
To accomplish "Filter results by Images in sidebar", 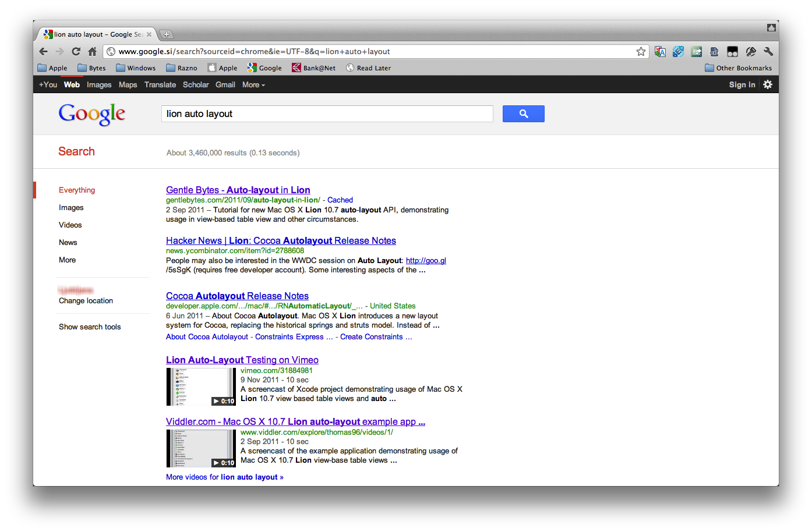I will 71,208.
